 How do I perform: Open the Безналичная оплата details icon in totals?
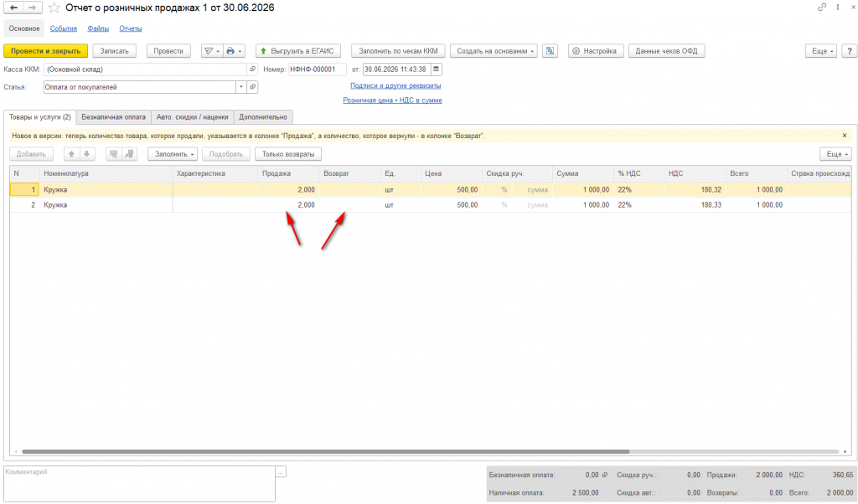(x=605, y=475)
